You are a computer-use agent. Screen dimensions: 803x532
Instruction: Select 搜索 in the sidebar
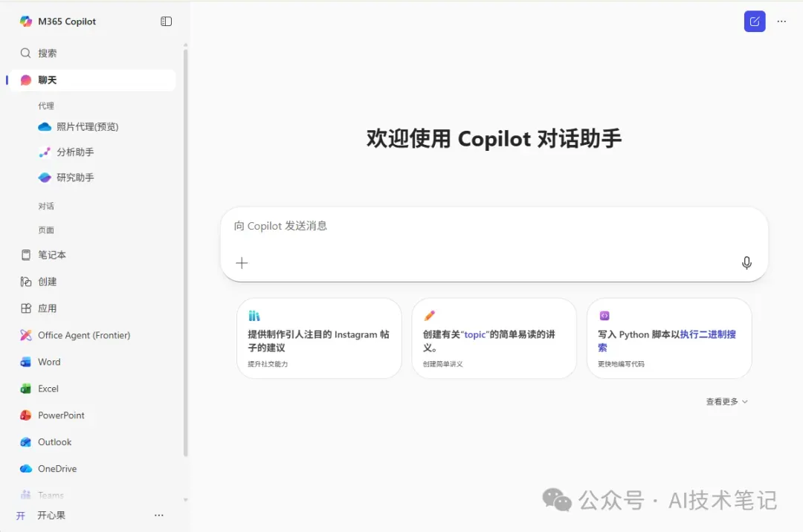pos(92,53)
